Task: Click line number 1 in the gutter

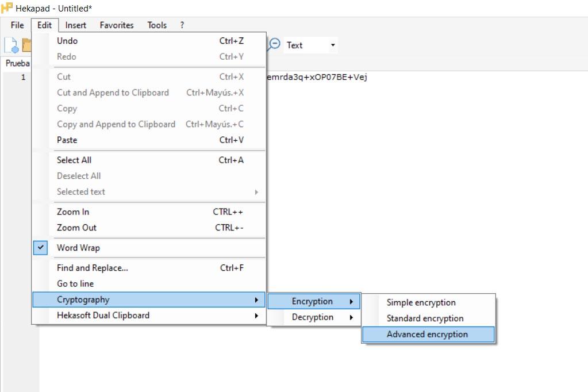Action: click(x=23, y=77)
